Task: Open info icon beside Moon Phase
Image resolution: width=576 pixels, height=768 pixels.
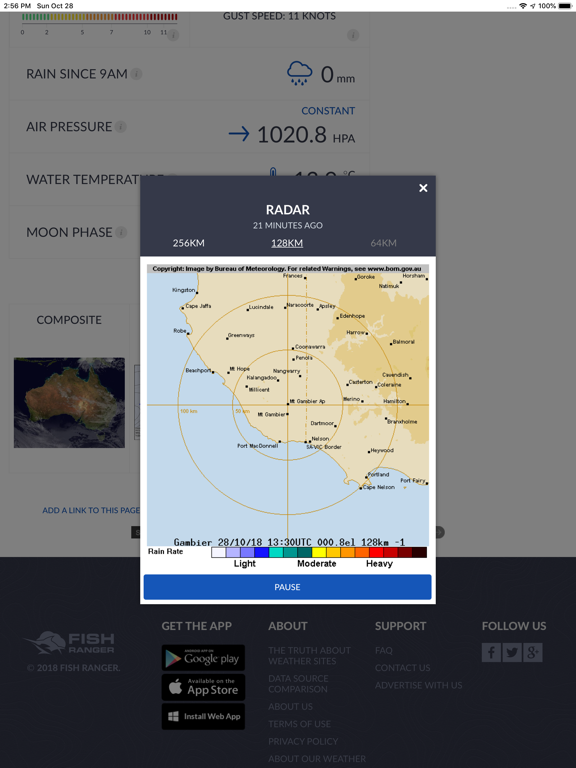Action: tap(121, 232)
